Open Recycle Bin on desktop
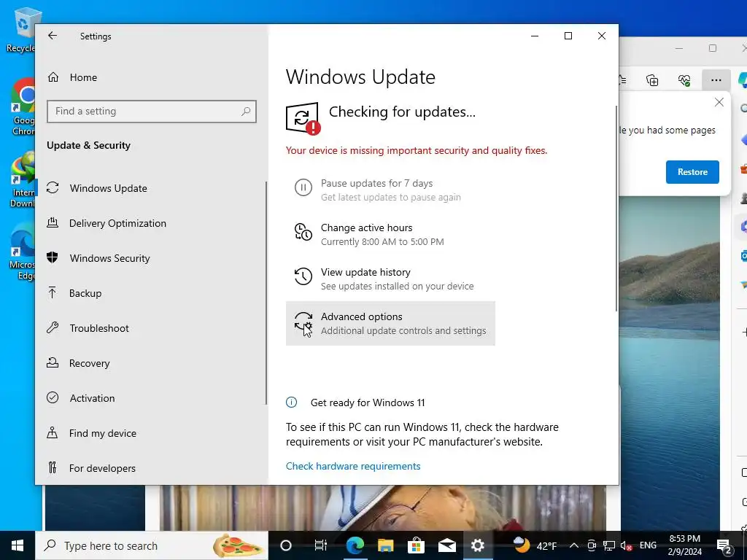Image resolution: width=747 pixels, height=560 pixels. click(22, 31)
